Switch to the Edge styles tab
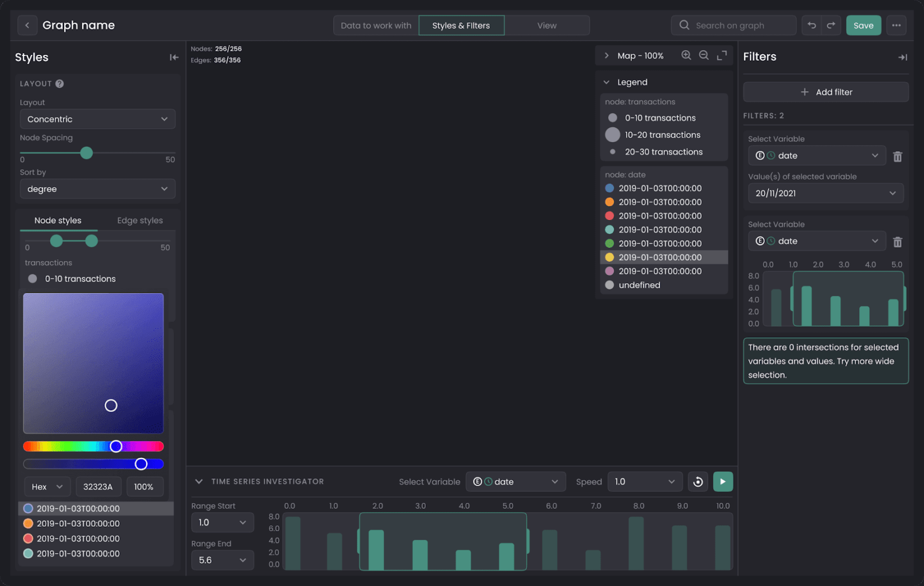Image resolution: width=924 pixels, height=586 pixels. click(140, 220)
